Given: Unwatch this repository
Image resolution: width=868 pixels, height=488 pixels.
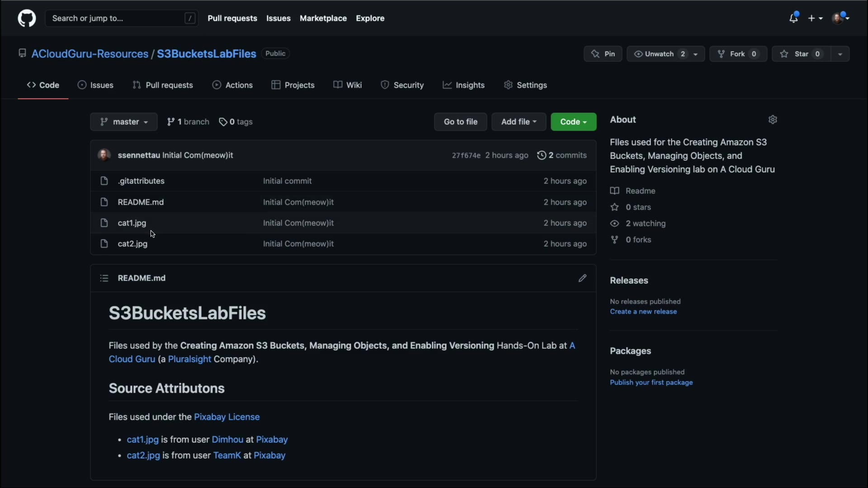Looking at the screenshot, I should coord(659,54).
